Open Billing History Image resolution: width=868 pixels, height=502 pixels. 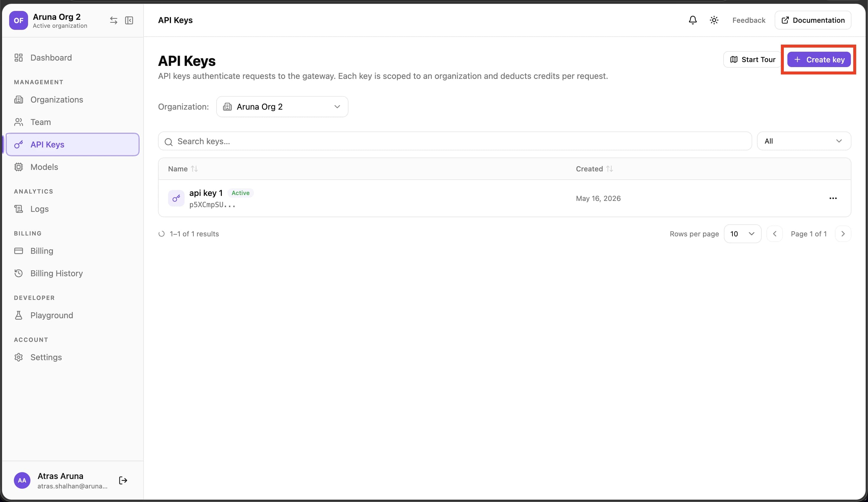pyautogui.click(x=73, y=273)
